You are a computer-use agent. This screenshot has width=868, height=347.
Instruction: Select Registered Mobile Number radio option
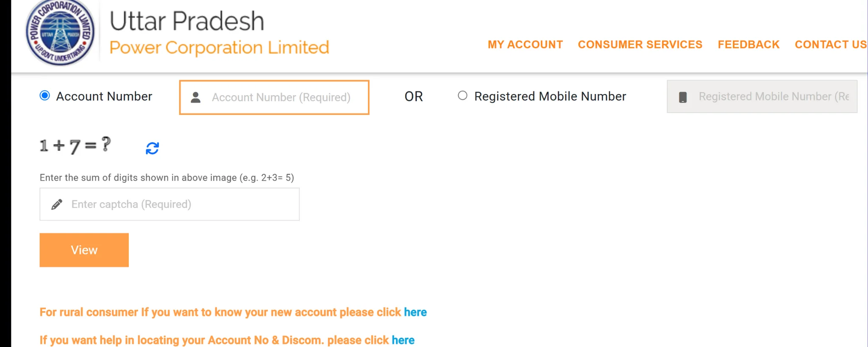coord(462,96)
